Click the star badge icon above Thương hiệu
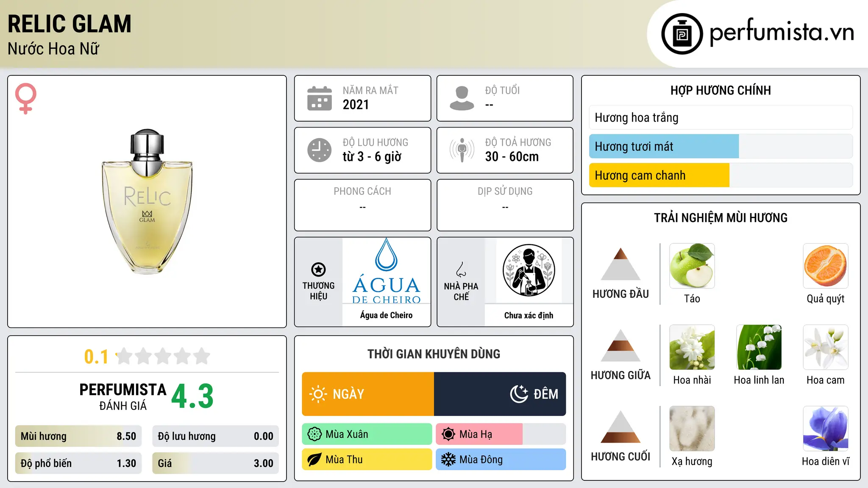868x488 pixels. click(x=318, y=269)
